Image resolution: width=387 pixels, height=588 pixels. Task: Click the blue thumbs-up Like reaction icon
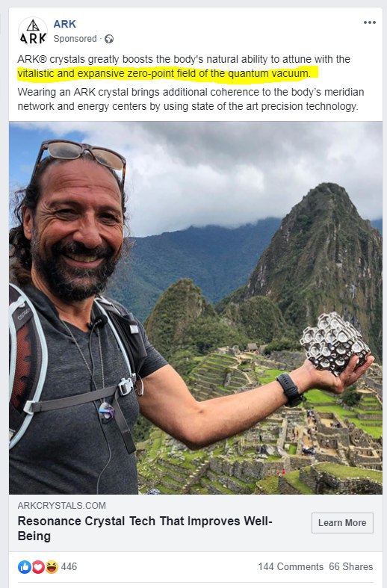point(25,566)
